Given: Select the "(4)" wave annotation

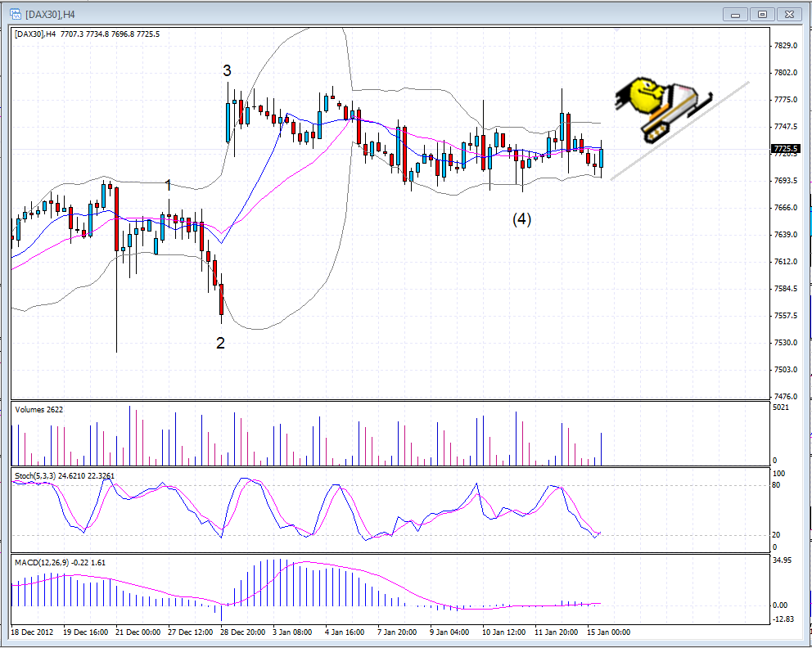Looking at the screenshot, I should click(522, 218).
